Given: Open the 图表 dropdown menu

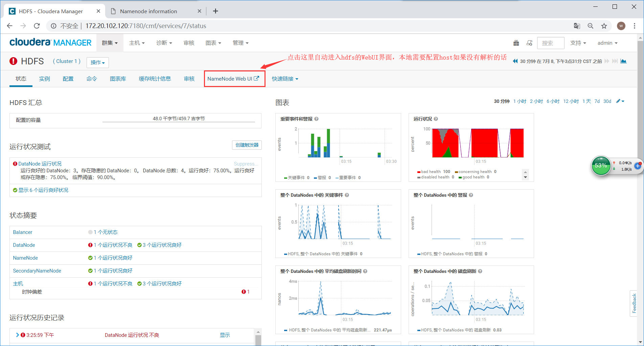Looking at the screenshot, I should coord(213,43).
